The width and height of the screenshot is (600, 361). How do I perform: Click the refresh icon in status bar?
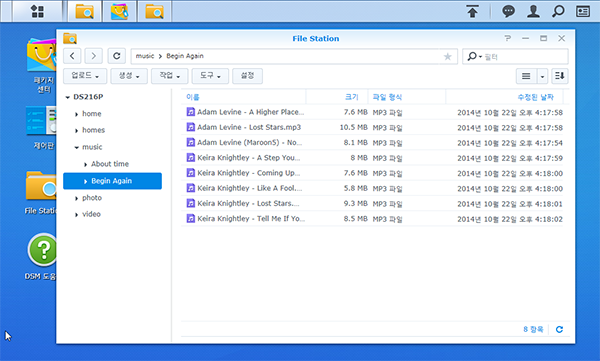tap(559, 329)
